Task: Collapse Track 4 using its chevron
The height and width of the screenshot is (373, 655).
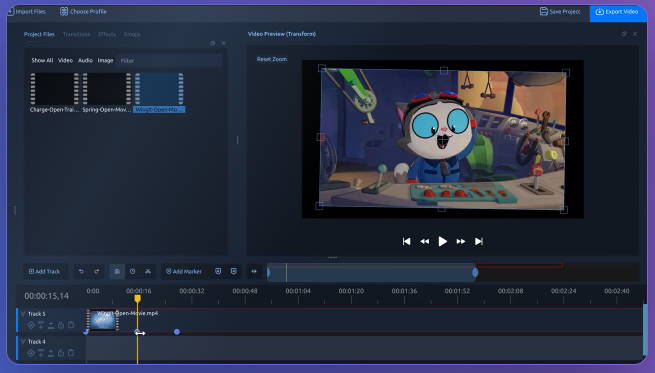Action: [23, 342]
